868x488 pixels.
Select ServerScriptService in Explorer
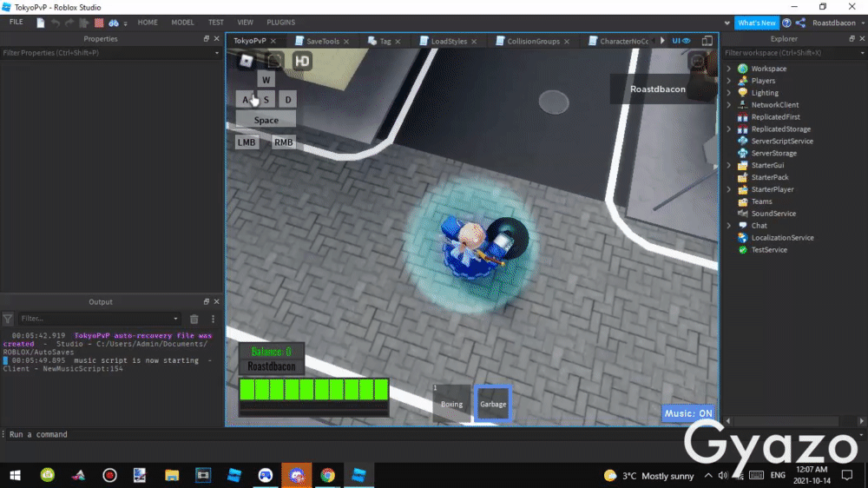pos(782,142)
